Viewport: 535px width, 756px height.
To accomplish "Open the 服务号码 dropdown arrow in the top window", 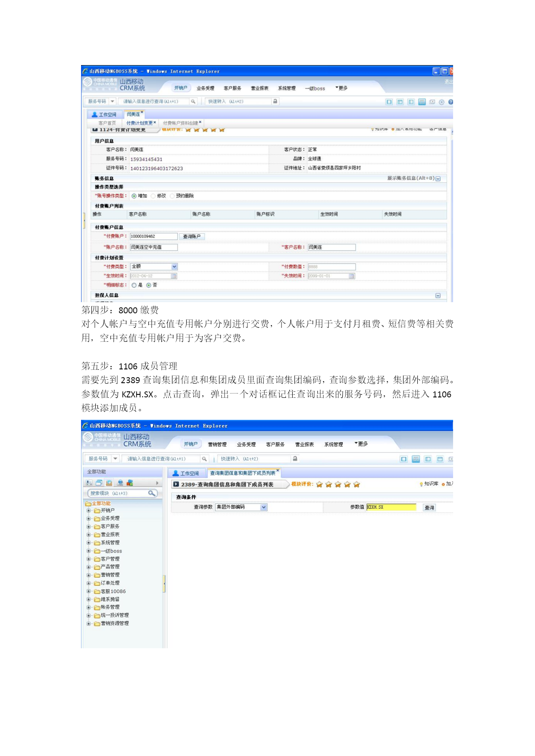I will click(x=113, y=101).
